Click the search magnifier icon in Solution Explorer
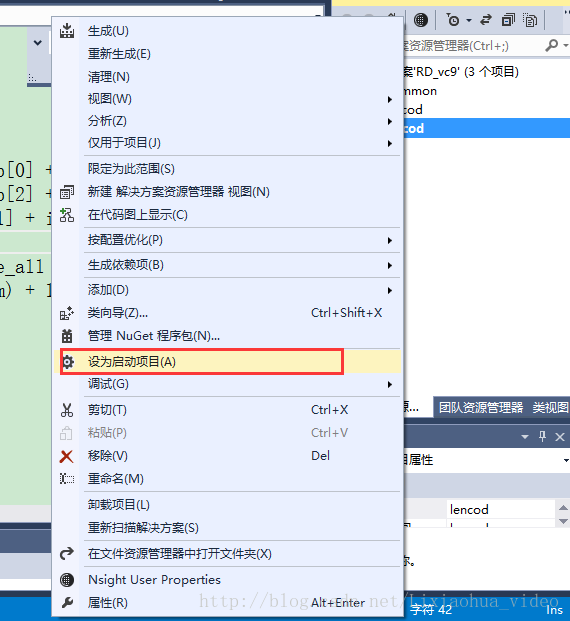The height and width of the screenshot is (621, 570). (551, 46)
